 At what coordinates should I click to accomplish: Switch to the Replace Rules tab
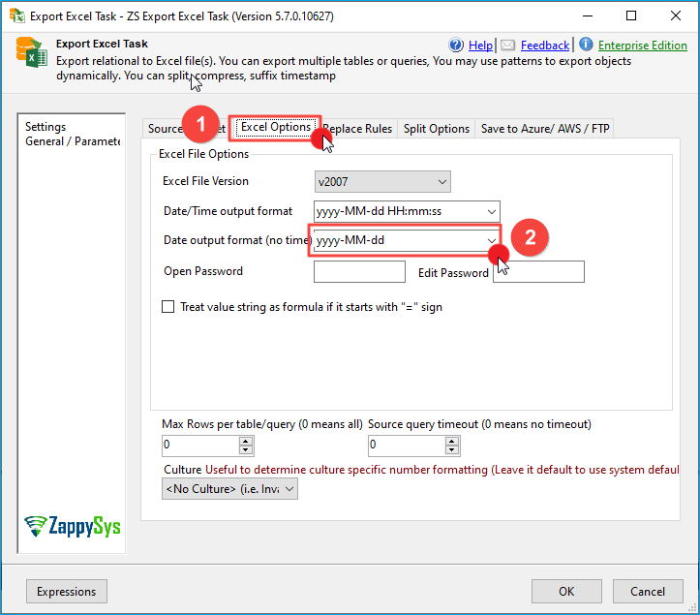click(358, 129)
